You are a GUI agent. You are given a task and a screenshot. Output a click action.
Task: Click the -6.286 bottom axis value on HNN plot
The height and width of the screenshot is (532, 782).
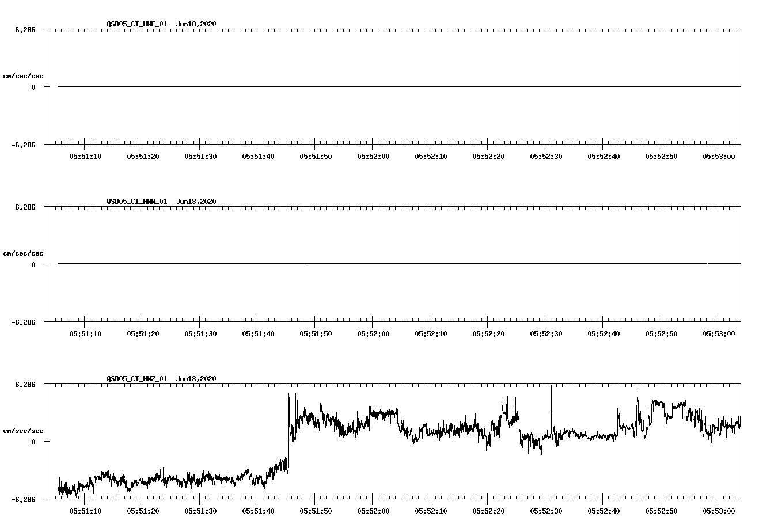pyautogui.click(x=24, y=322)
